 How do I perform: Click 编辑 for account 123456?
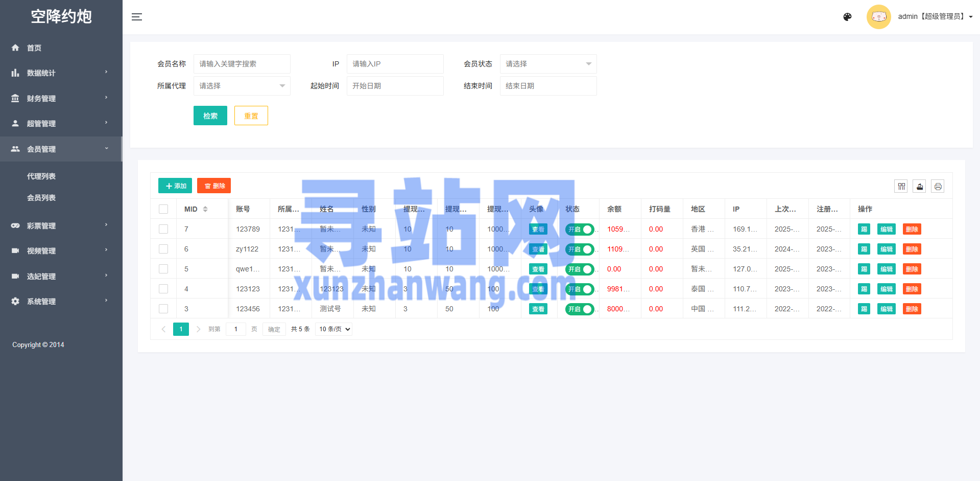886,309
